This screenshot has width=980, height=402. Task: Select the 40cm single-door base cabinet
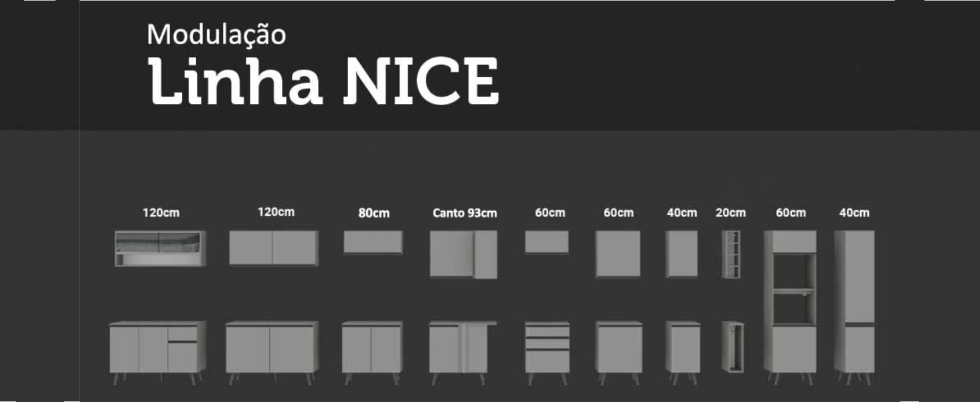pos(683,348)
